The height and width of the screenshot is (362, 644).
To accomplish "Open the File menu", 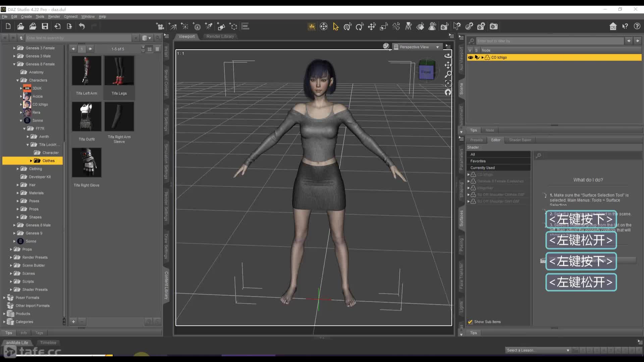I will 5,16.
